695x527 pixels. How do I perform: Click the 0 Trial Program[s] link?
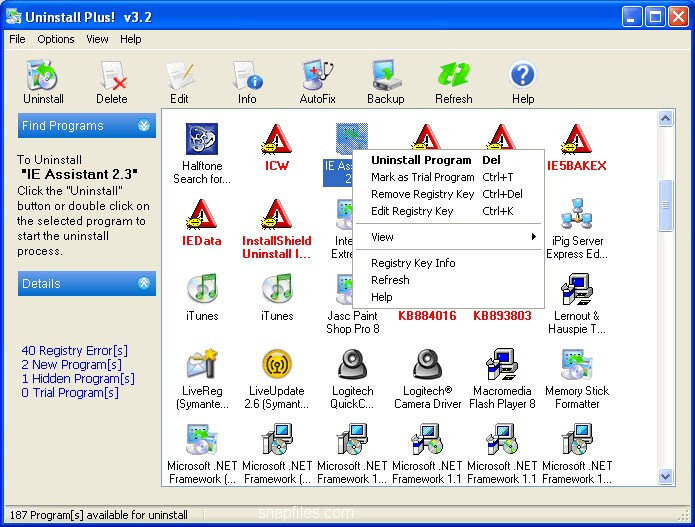click(x=70, y=392)
